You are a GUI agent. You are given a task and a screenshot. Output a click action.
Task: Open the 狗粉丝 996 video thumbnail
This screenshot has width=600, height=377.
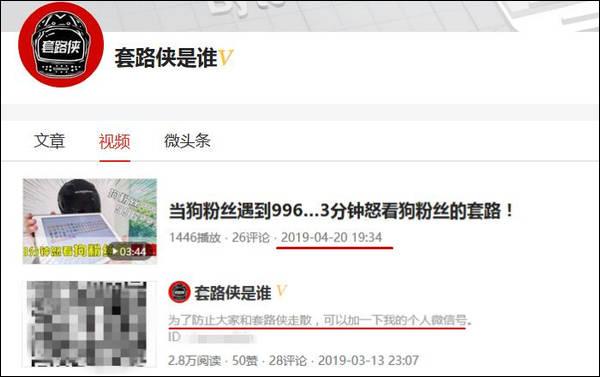pyautogui.click(x=90, y=221)
